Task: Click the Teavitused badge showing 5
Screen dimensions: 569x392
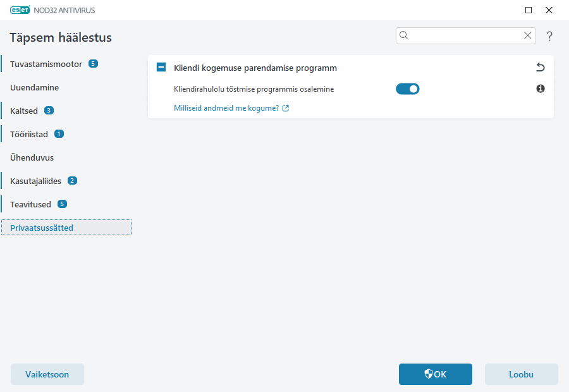Action: (62, 204)
